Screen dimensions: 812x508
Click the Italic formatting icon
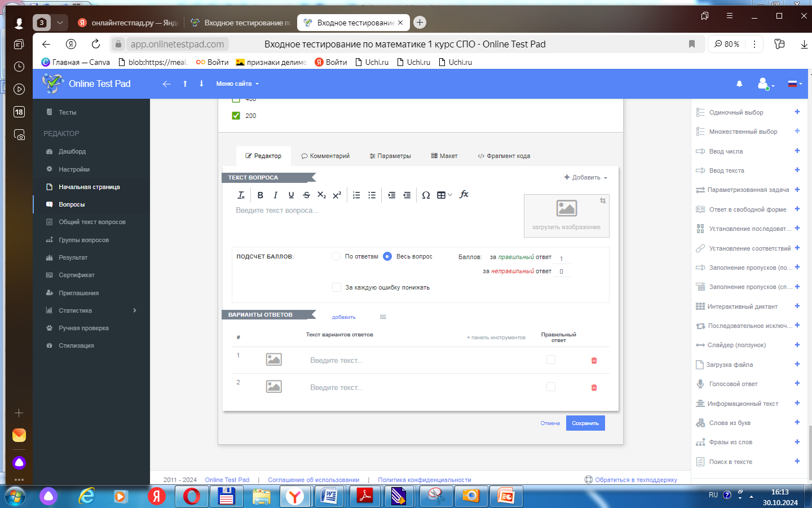click(275, 195)
